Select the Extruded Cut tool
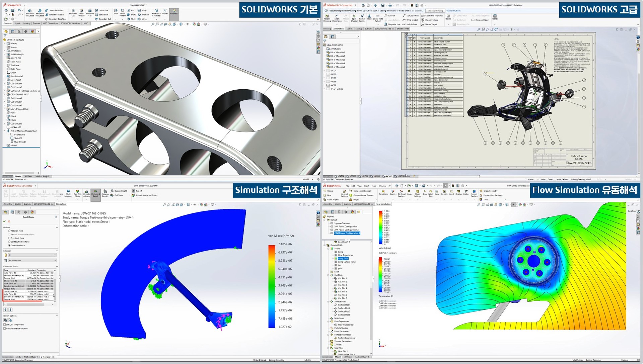The width and height of the screenshot is (643, 364). pos(73,13)
